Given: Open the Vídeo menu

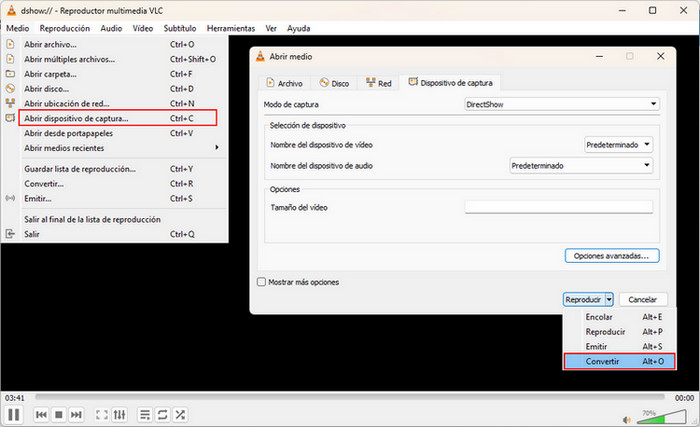Looking at the screenshot, I should [143, 28].
